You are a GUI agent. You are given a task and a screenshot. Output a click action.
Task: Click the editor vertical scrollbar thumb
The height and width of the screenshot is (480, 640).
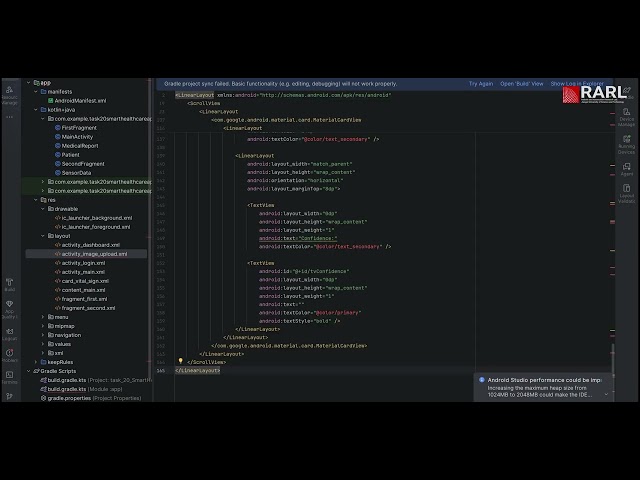pyautogui.click(x=613, y=358)
